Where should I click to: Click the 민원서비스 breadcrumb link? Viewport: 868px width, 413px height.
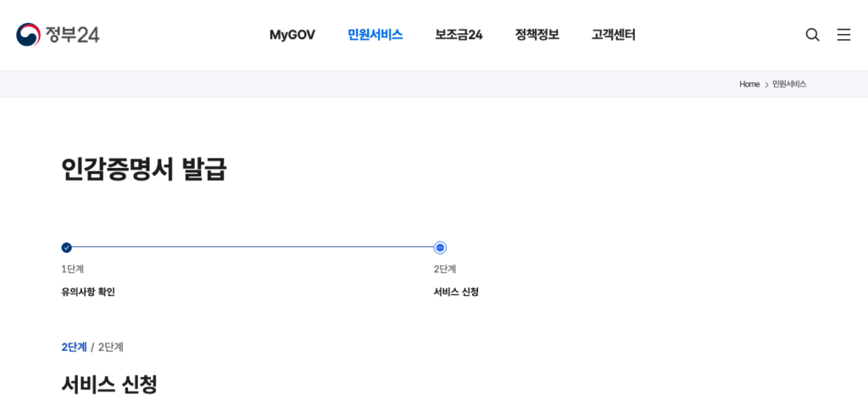(x=789, y=84)
